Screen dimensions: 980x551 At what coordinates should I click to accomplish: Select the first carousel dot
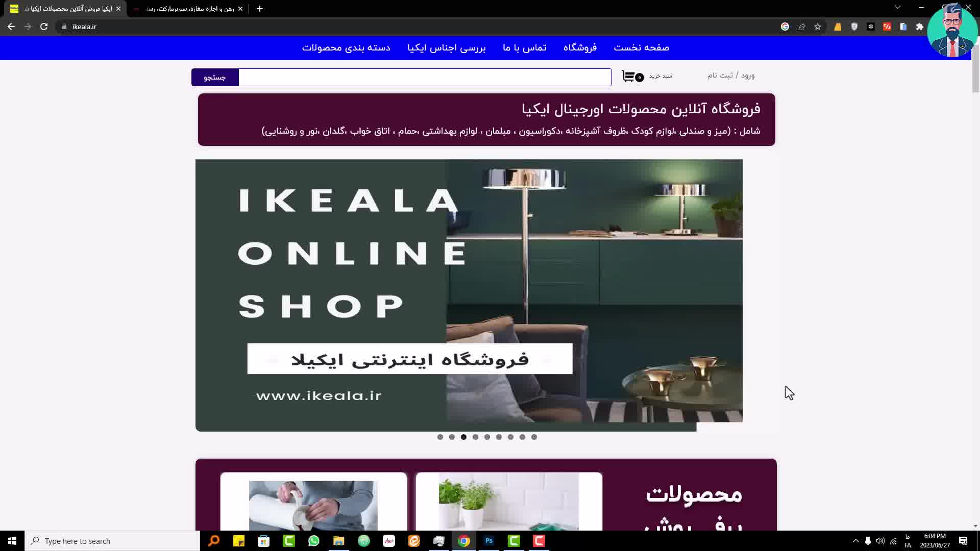440,437
